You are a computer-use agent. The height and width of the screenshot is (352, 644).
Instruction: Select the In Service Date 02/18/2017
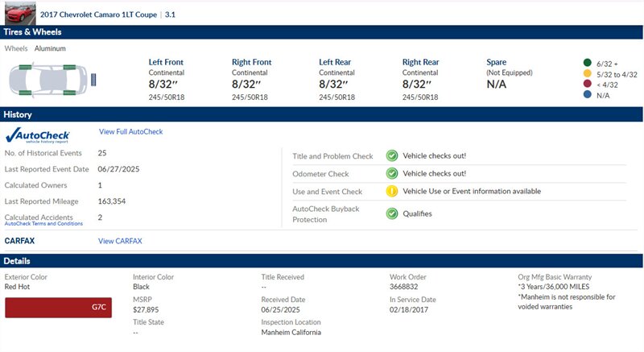click(x=409, y=309)
